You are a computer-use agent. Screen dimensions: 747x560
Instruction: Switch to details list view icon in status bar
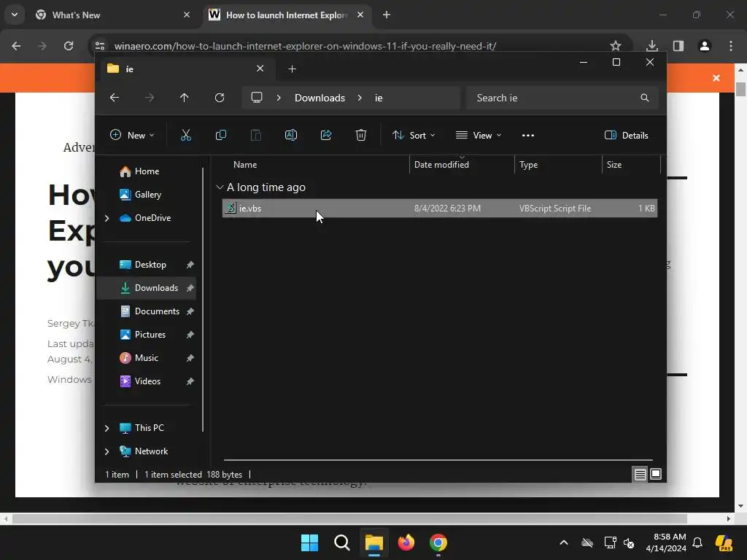pos(640,474)
